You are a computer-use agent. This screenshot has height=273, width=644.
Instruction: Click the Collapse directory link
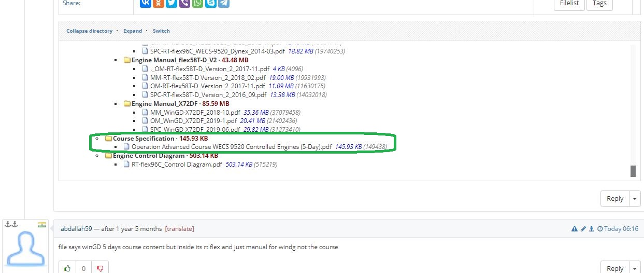point(89,31)
